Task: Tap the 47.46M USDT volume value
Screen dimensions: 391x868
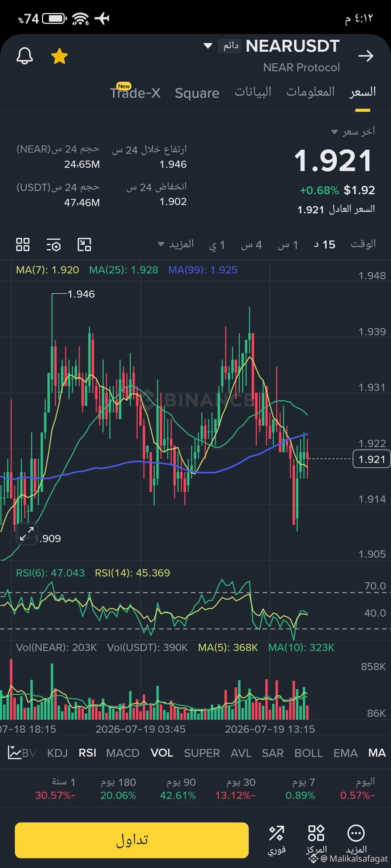Action: tap(82, 203)
